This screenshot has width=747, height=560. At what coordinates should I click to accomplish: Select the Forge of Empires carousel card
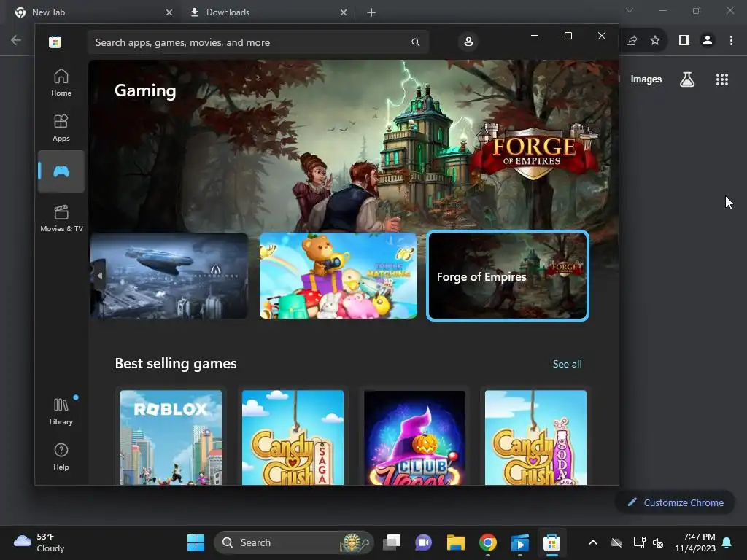(508, 276)
